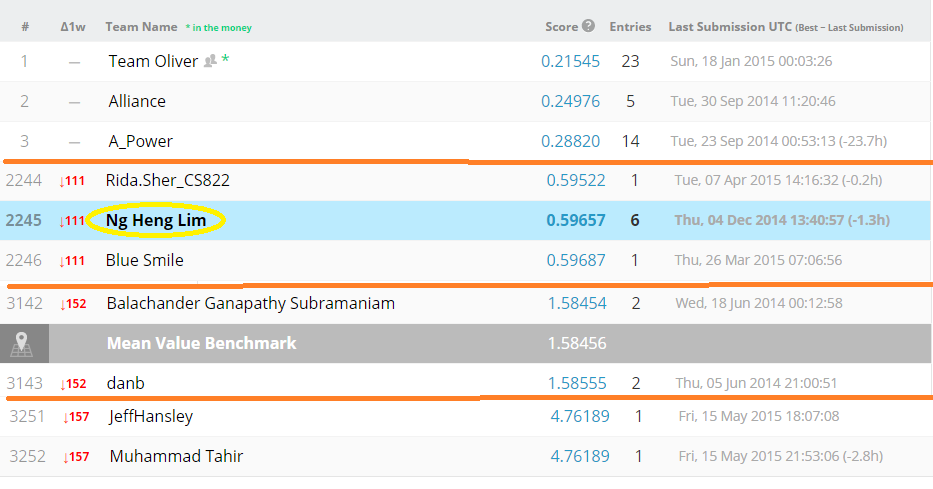Select the A_Power team entry
The image size is (933, 489).
click(140, 141)
